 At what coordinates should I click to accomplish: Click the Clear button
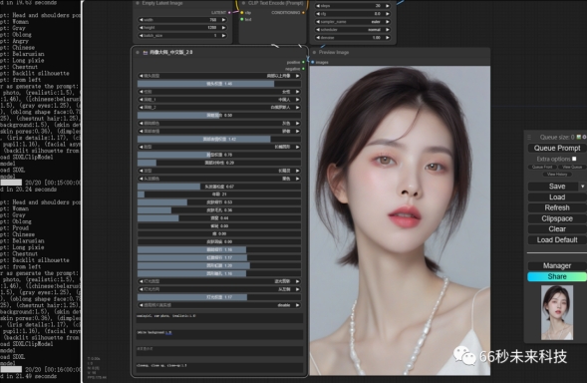tap(557, 229)
